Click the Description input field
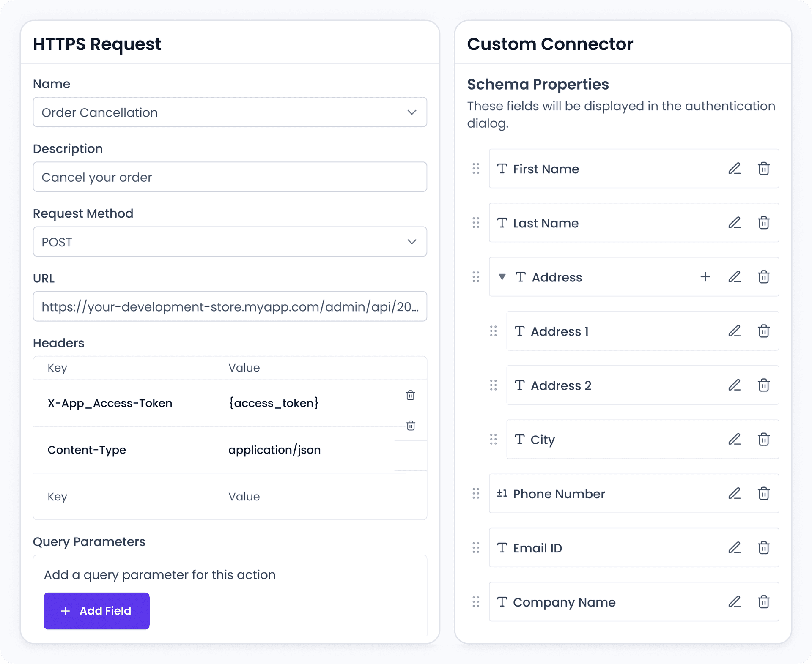The height and width of the screenshot is (664, 812). (x=230, y=177)
